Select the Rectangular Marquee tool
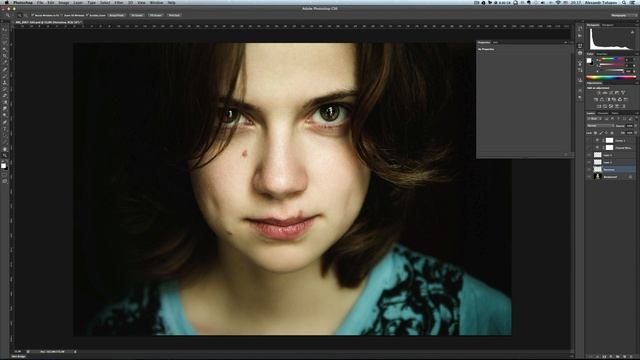 (5, 36)
